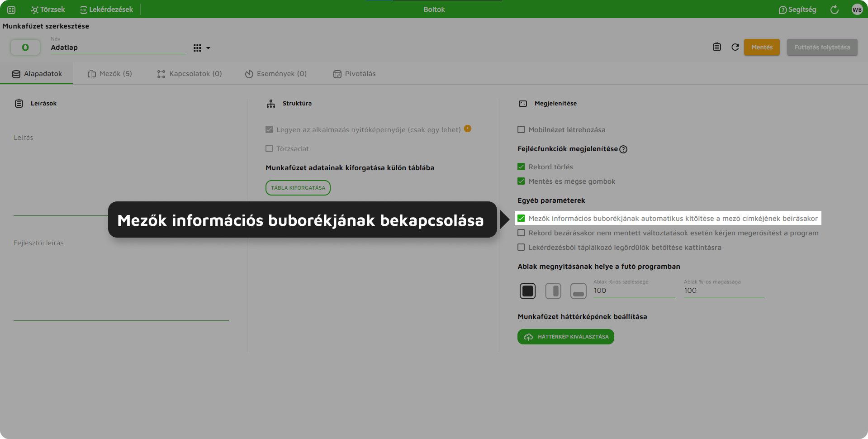Toggle Mezők információs buborékjának automatikus kitöltése checkbox

pos(521,218)
